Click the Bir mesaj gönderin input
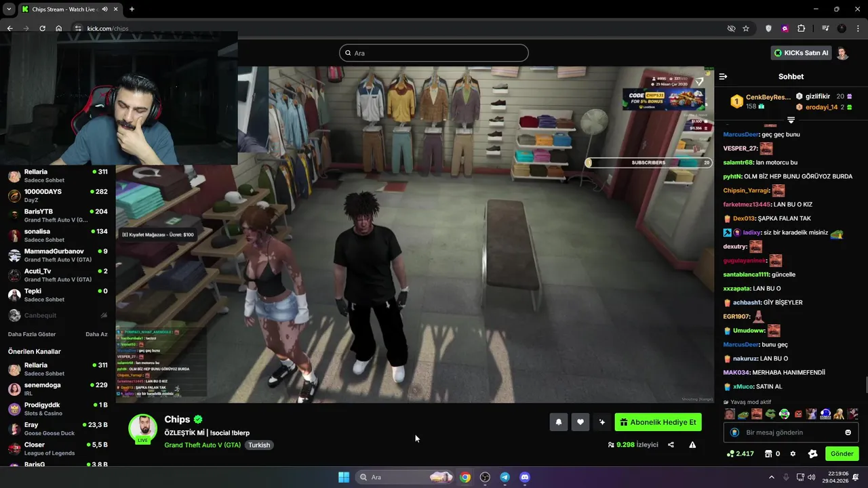 click(x=791, y=432)
